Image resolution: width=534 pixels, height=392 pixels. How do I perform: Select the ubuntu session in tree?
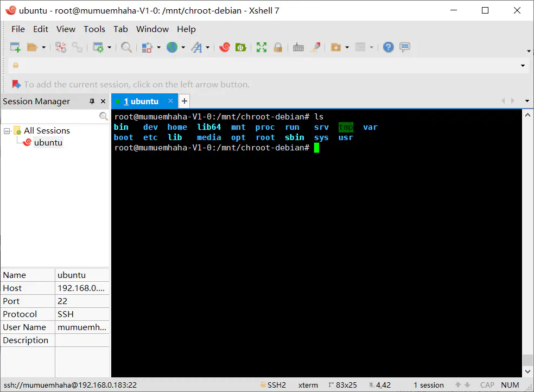click(x=48, y=143)
